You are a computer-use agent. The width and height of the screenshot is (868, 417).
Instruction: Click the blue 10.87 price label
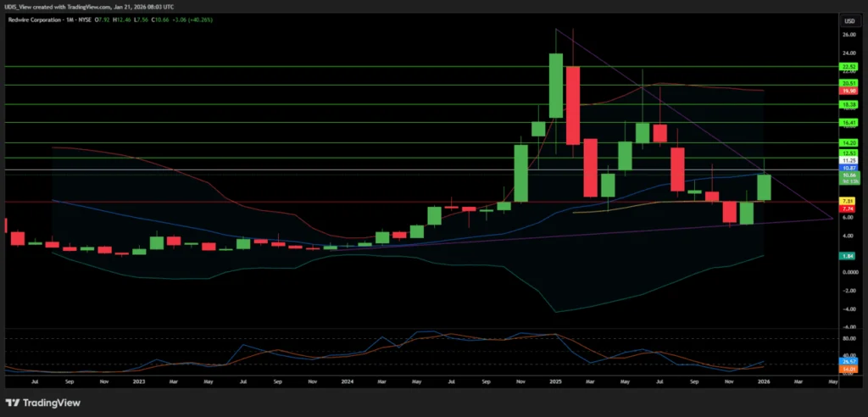849,167
